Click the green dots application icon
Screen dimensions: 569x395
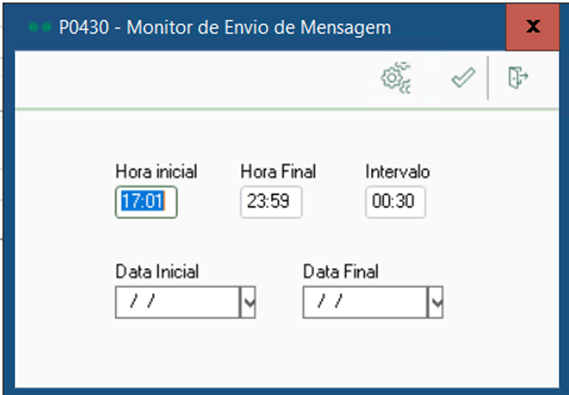point(40,27)
